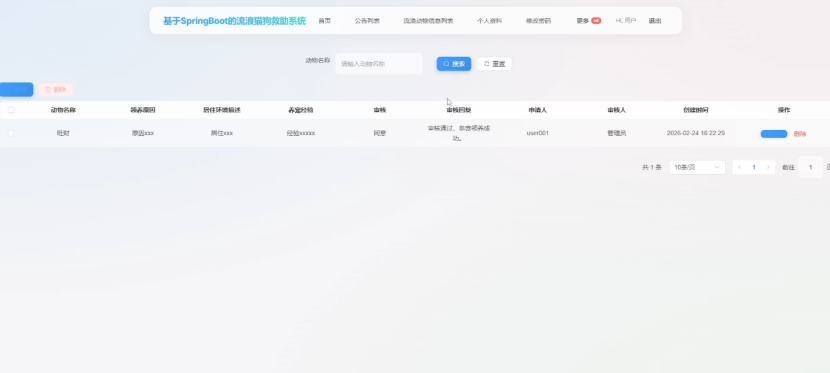Click the 创建时间 column header

pyautogui.click(x=696, y=110)
